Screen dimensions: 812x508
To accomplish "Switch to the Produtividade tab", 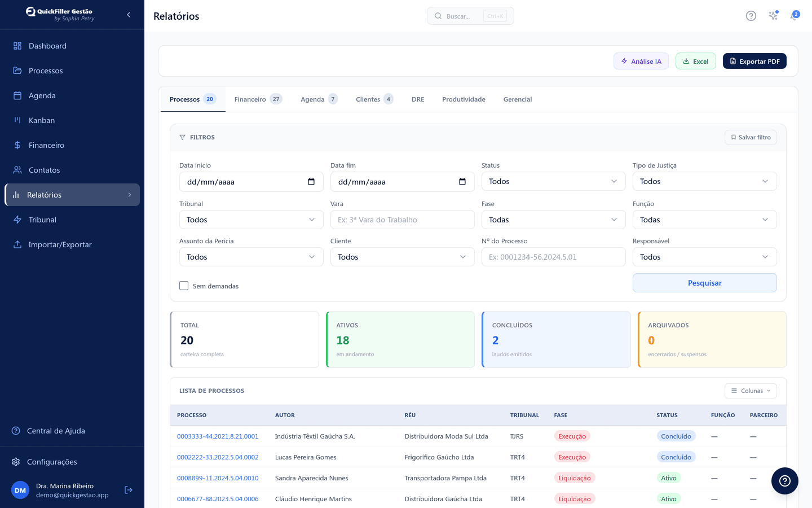I will click(x=464, y=99).
